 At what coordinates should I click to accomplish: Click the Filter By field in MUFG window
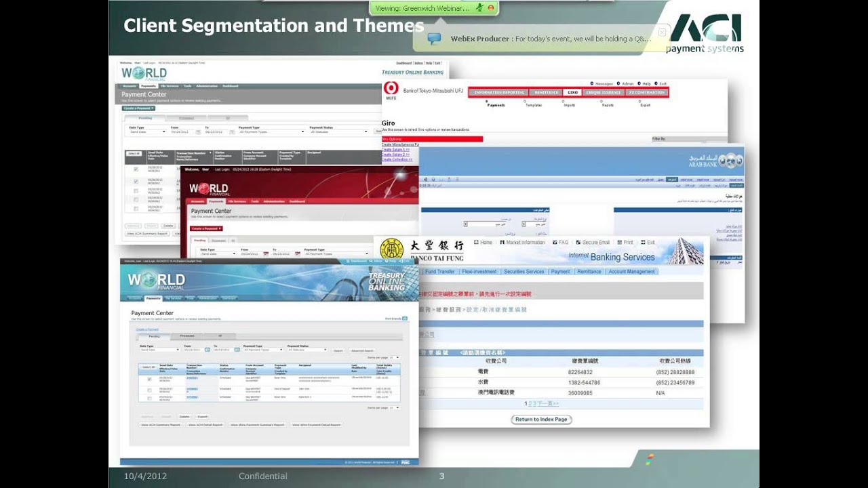(x=690, y=139)
